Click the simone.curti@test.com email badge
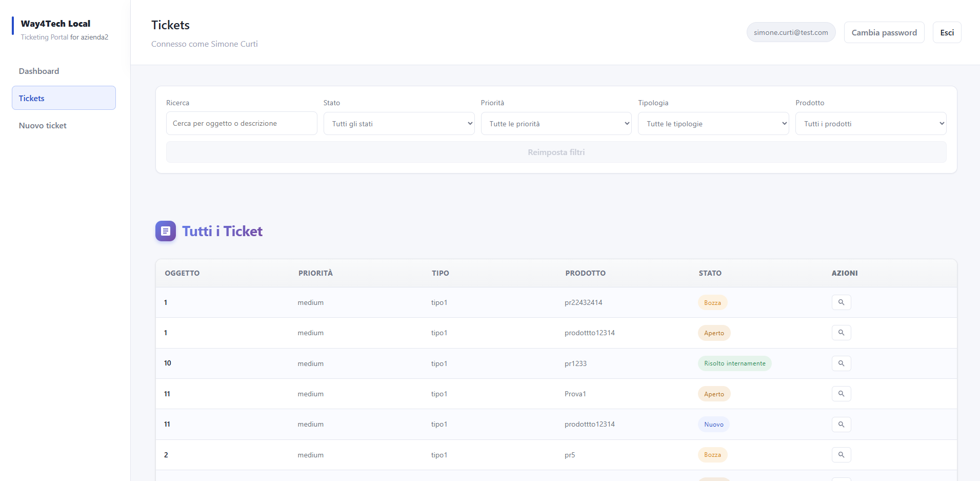 click(x=790, y=32)
